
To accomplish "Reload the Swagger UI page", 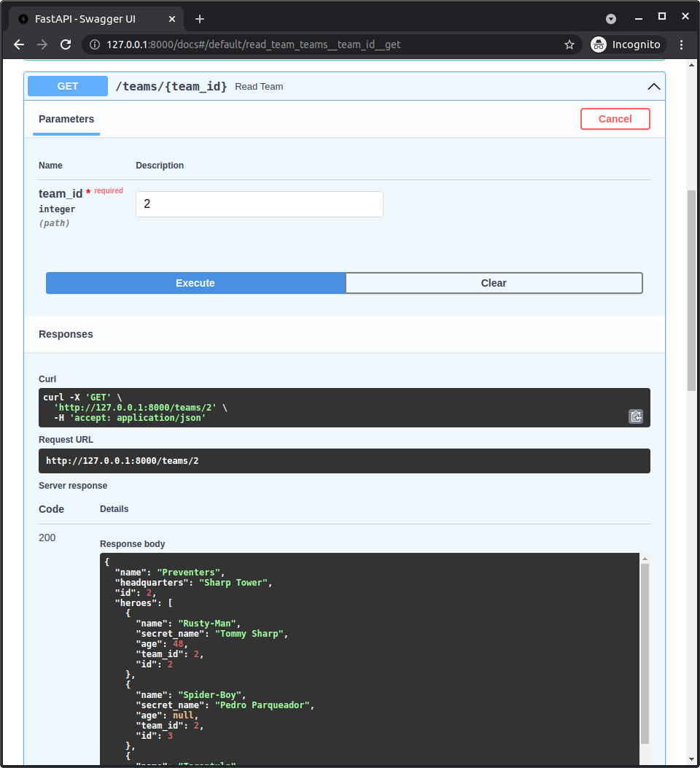I will pos(66,44).
